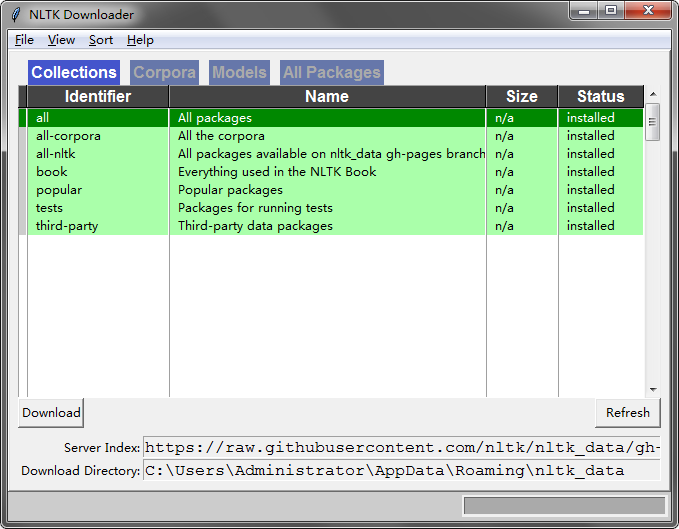
Task: Click installed status of all-corpora row
Action: [x=601, y=136]
